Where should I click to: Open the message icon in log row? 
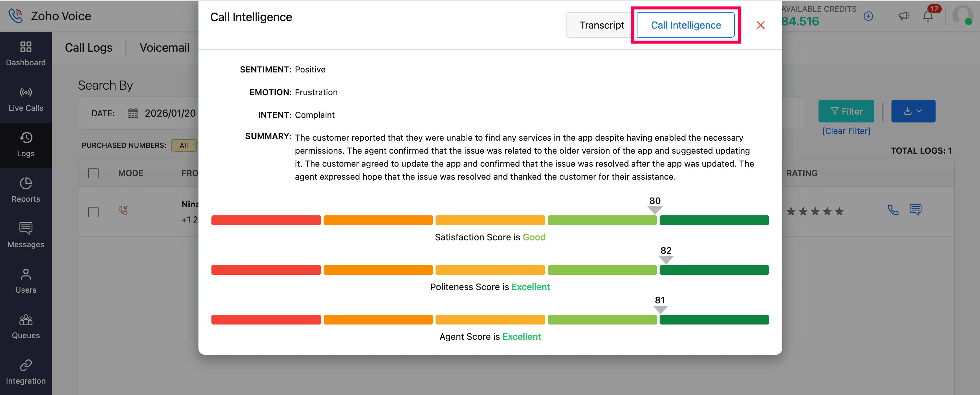(x=915, y=210)
